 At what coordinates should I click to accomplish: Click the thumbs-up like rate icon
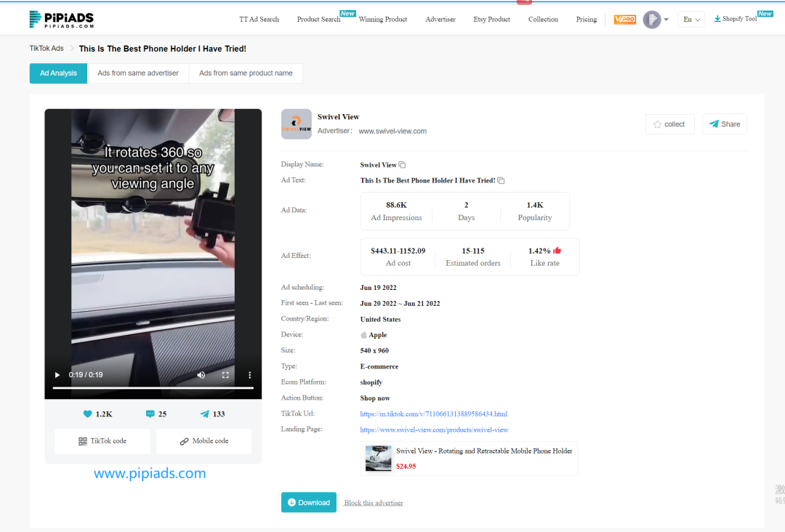(557, 250)
